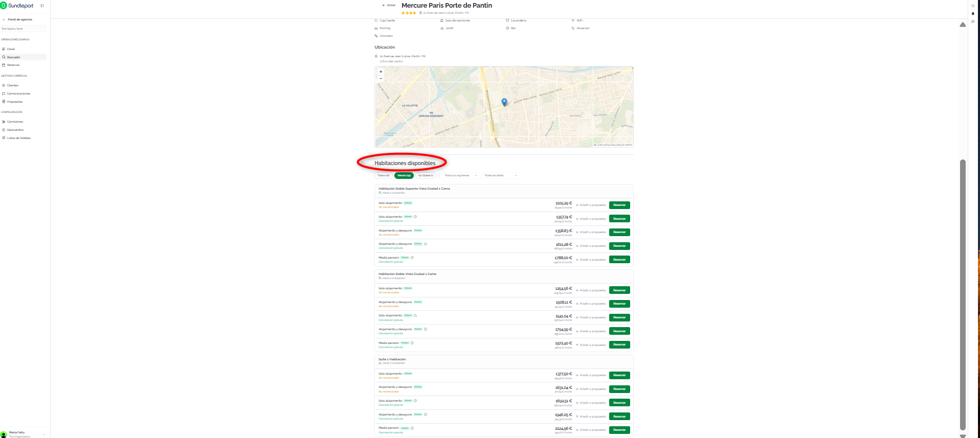The image size is (980, 438).
Task: Add the 1972,40 € rate to proposal
Action: [591, 345]
